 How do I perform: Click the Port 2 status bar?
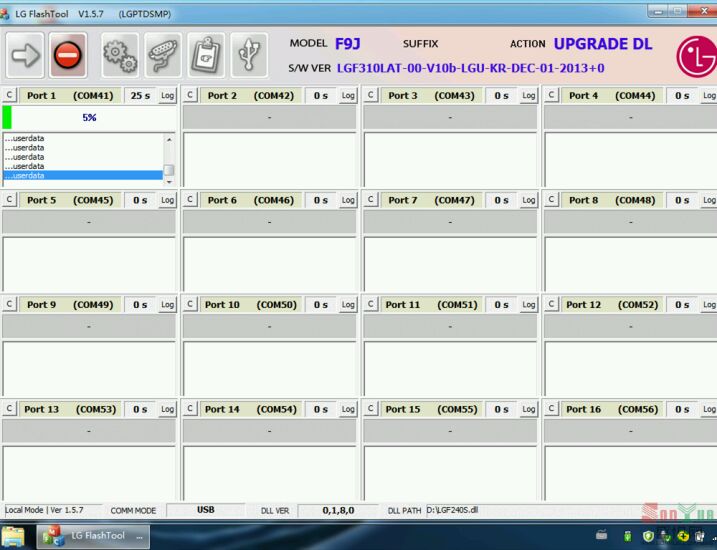(269, 117)
